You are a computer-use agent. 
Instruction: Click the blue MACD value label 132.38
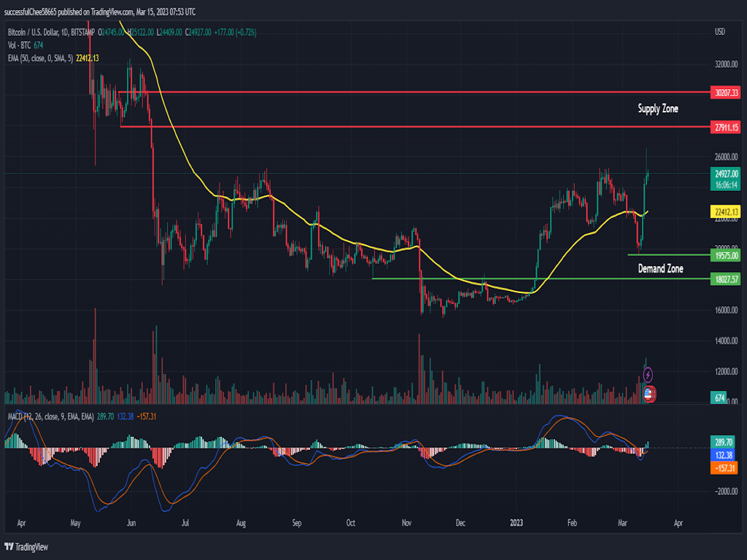tap(726, 455)
